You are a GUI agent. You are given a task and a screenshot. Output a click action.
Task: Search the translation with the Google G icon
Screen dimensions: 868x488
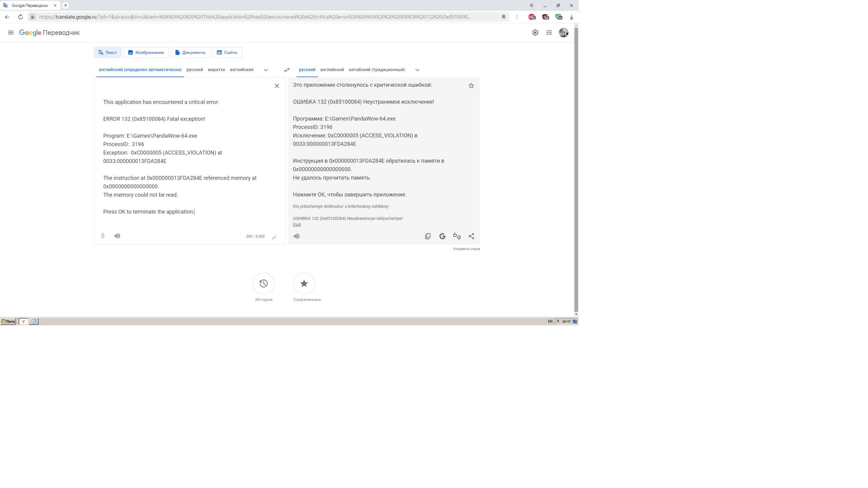442,236
